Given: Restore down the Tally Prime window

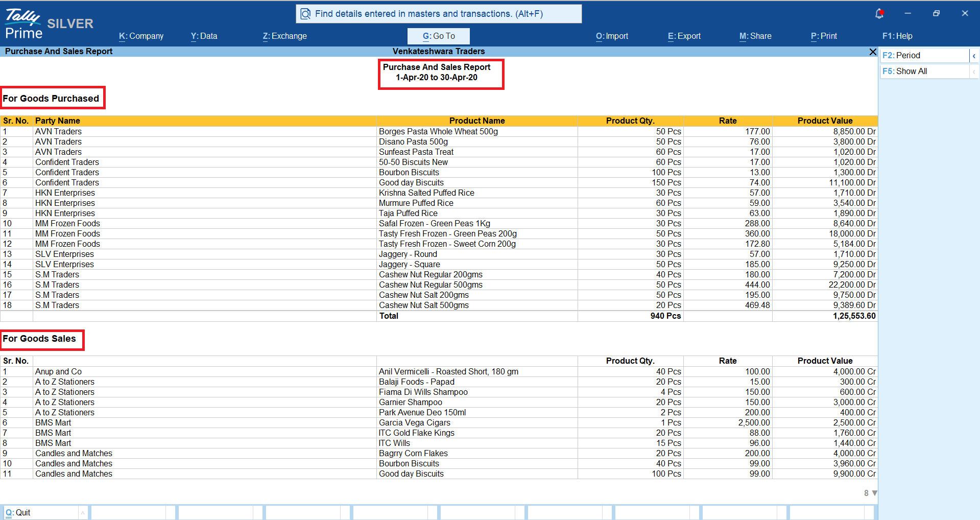Looking at the screenshot, I should pos(936,14).
